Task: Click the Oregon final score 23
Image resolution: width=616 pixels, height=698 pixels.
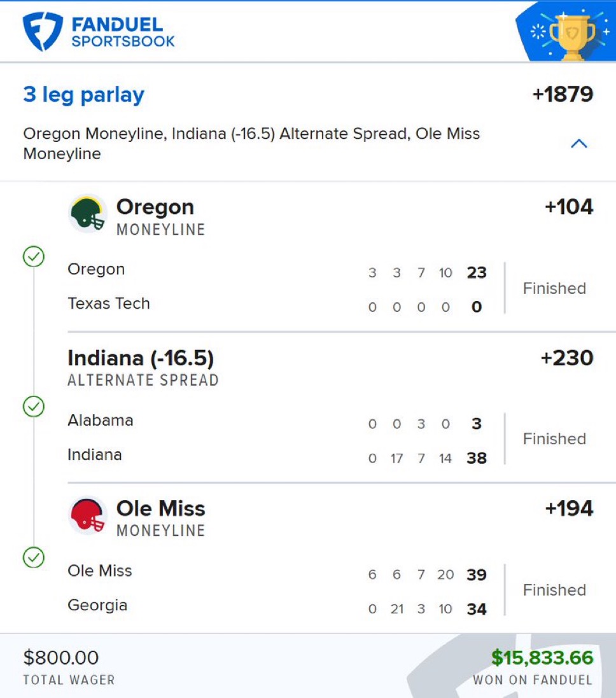Action: coord(476,273)
